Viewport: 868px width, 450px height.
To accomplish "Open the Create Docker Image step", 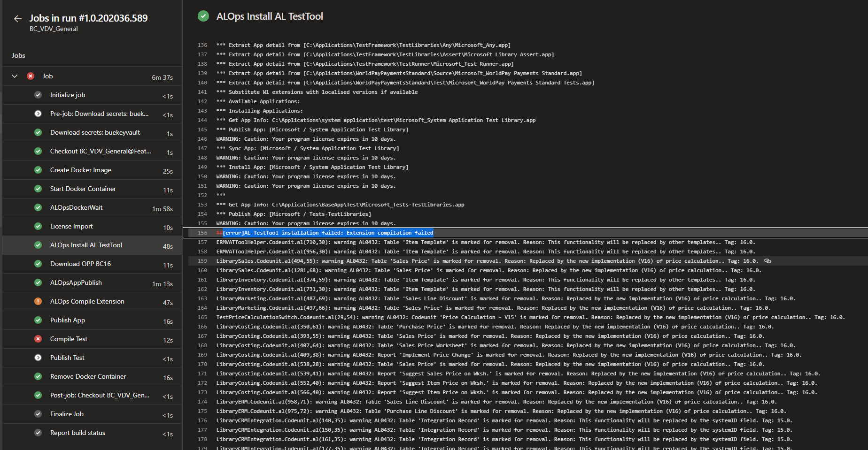I will 92,170.
